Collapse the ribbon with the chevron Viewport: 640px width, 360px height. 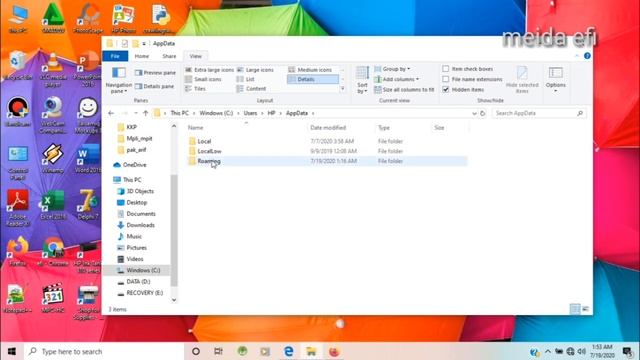click(577, 56)
